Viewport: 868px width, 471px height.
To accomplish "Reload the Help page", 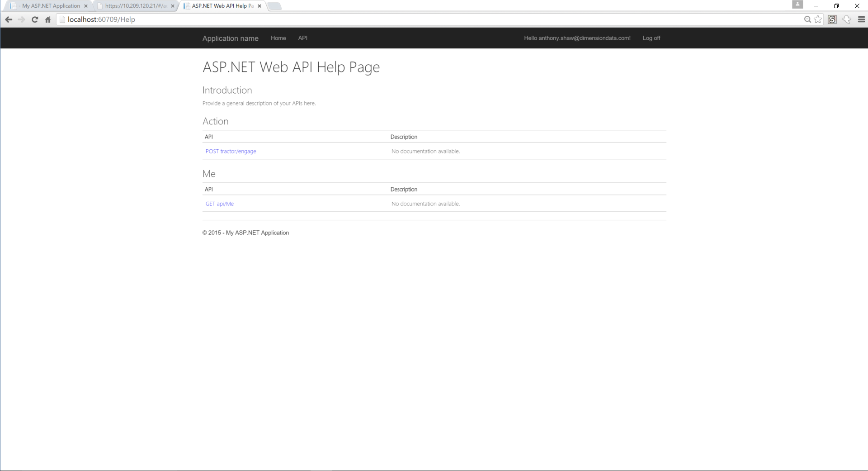I will [35, 19].
